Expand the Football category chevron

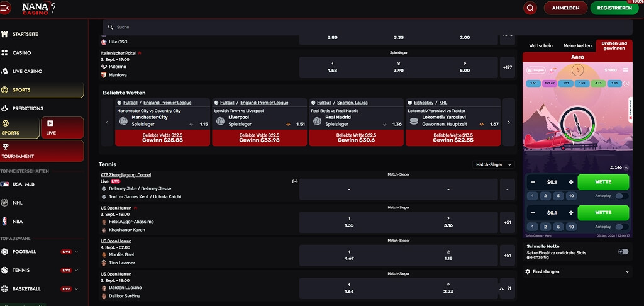76,252
